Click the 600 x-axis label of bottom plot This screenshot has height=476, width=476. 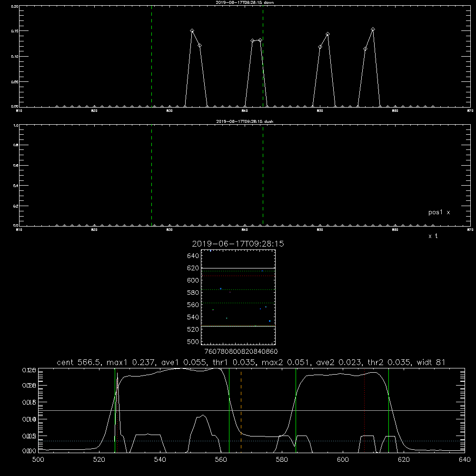point(343,460)
